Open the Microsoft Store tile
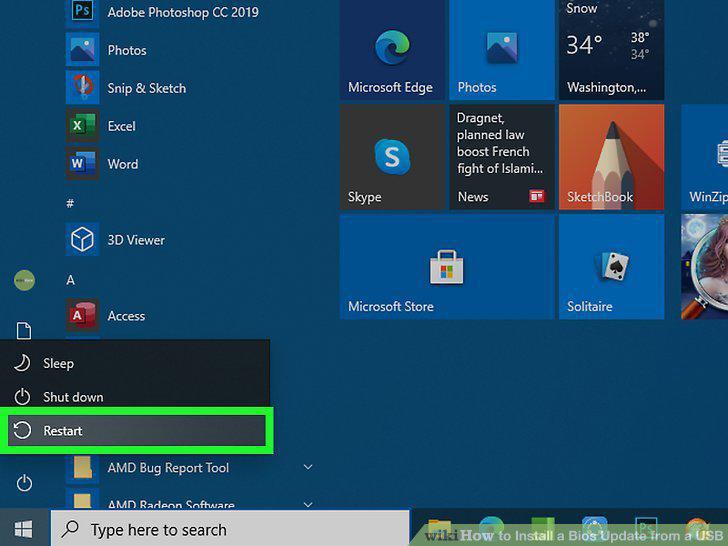This screenshot has width=728, height=546. click(447, 266)
